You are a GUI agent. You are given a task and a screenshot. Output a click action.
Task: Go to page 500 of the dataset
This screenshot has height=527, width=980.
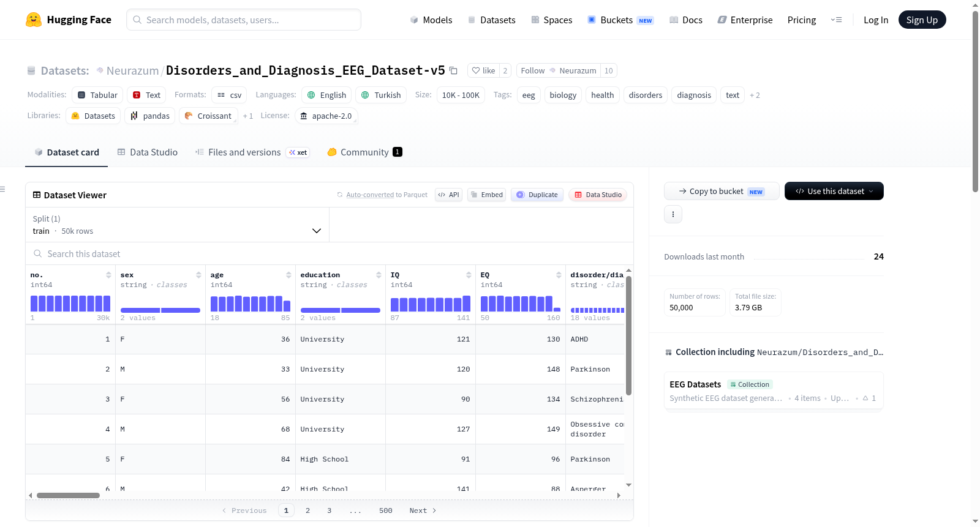386,510
